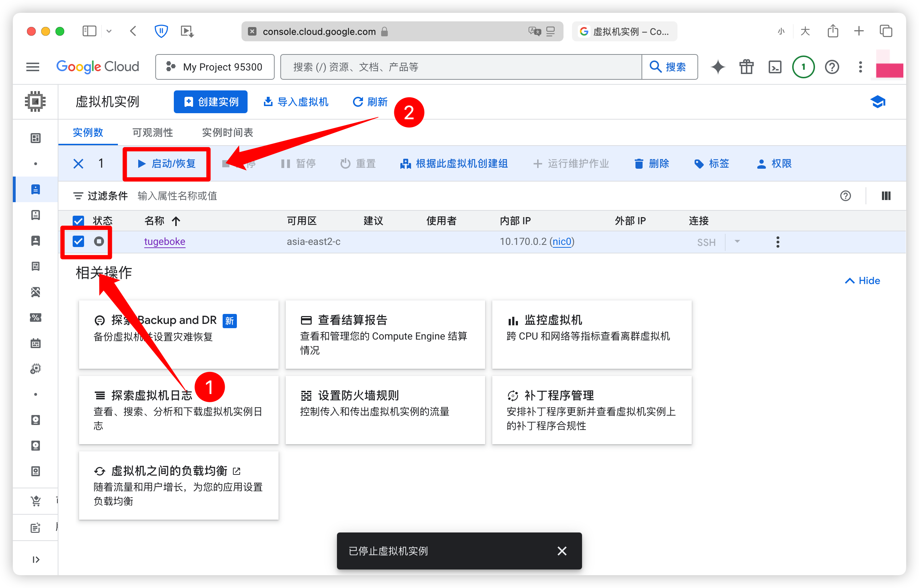Focus the Google Cloud search field
The width and height of the screenshot is (919, 588).
point(461,67)
